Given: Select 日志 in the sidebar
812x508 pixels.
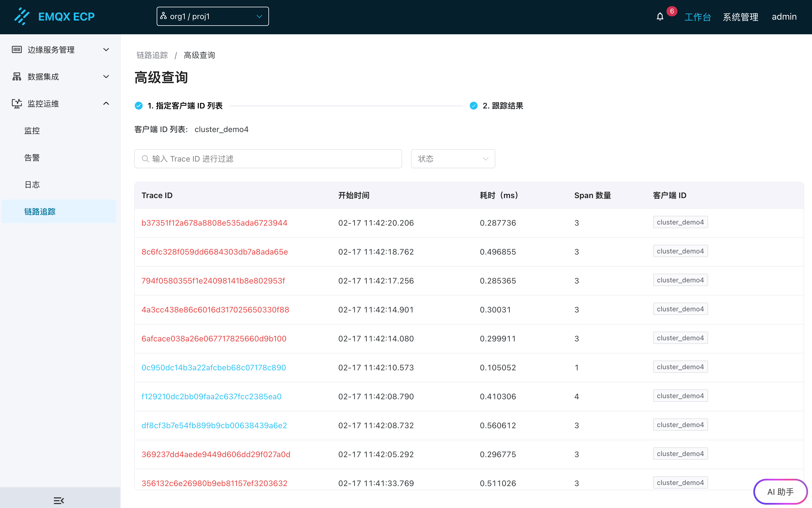Looking at the screenshot, I should click(32, 184).
